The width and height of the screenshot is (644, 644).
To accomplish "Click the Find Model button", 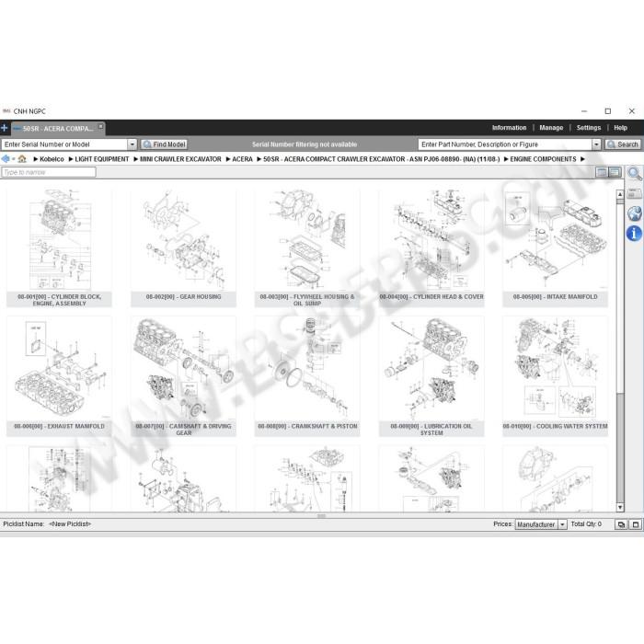I will pyautogui.click(x=165, y=144).
